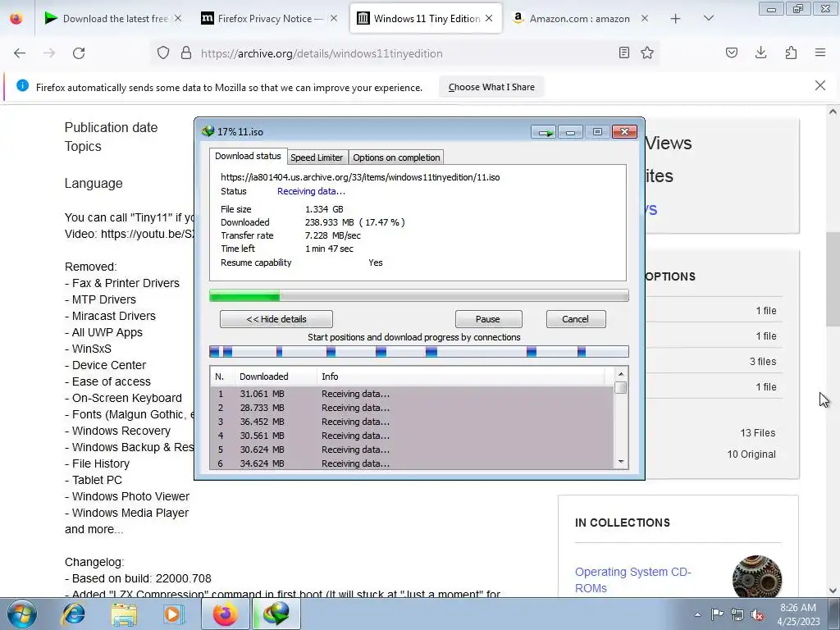This screenshot has width=840, height=630.
Task: Open the Firefox downloads panel
Action: [760, 52]
